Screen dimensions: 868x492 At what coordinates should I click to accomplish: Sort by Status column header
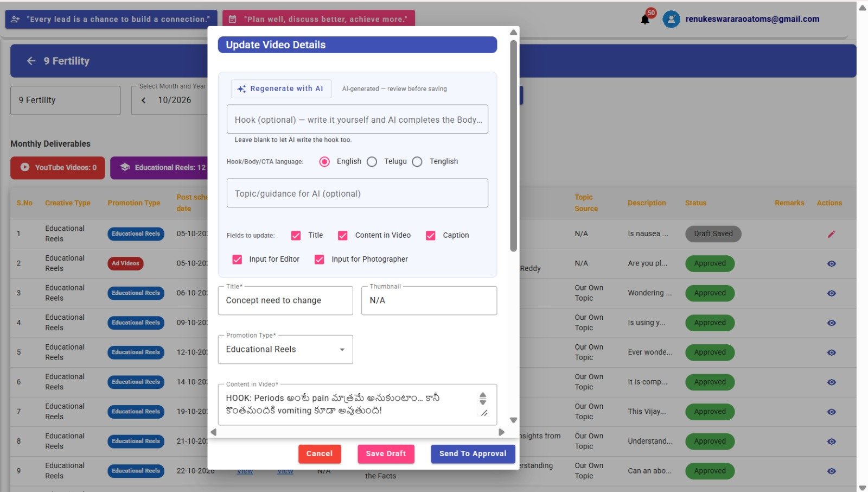point(695,203)
